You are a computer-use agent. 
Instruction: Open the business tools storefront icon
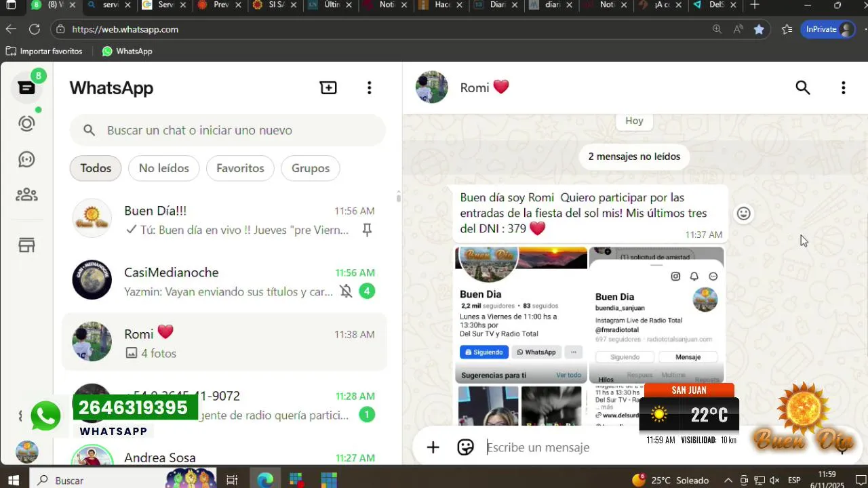(26, 246)
